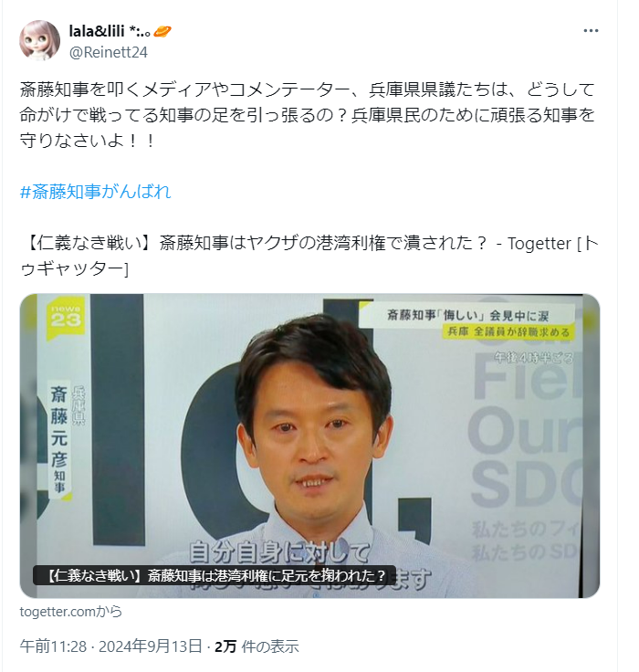
Task: Click the tweet text starting 斎藤知事を叩くメディア
Action: 308,115
